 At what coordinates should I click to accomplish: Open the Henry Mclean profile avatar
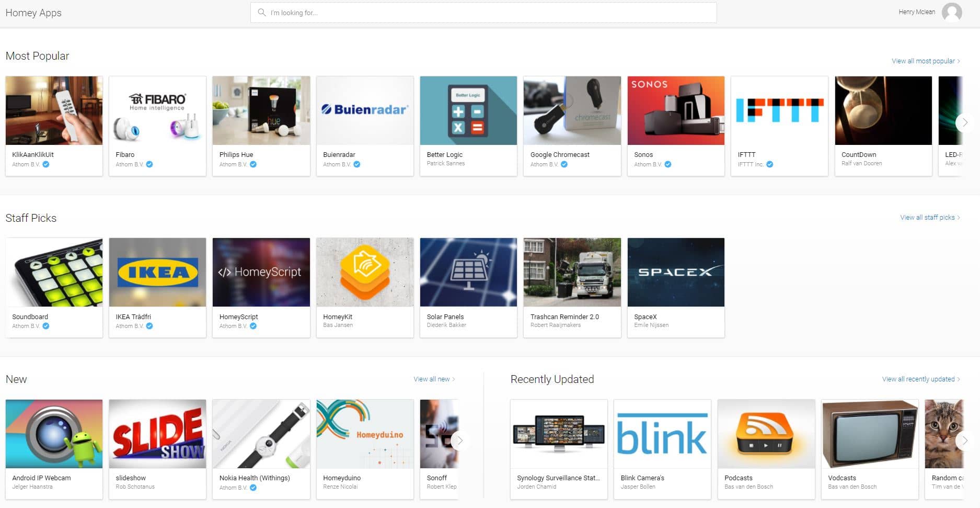[x=952, y=12]
